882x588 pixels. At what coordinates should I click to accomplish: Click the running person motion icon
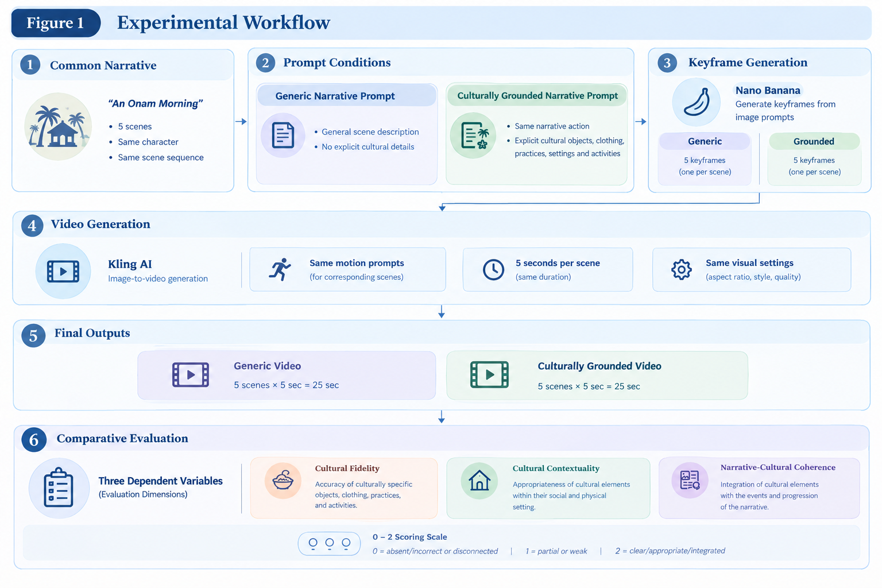[x=280, y=269]
